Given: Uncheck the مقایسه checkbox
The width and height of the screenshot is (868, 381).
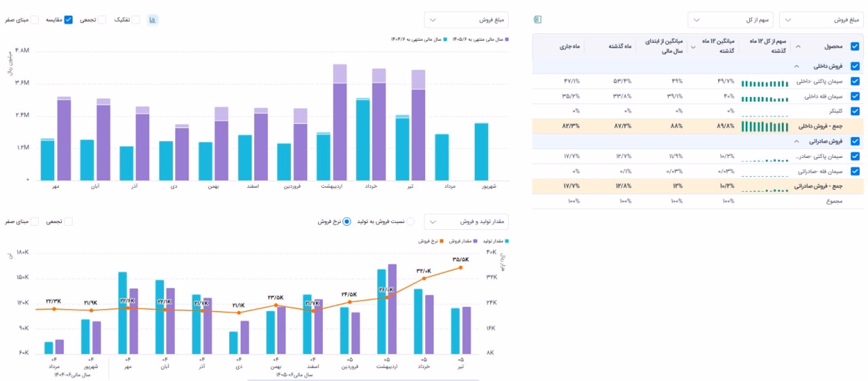Looking at the screenshot, I should click(68, 20).
